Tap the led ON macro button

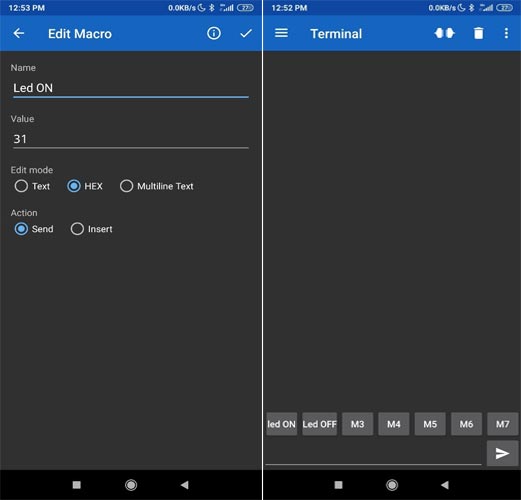(x=282, y=424)
